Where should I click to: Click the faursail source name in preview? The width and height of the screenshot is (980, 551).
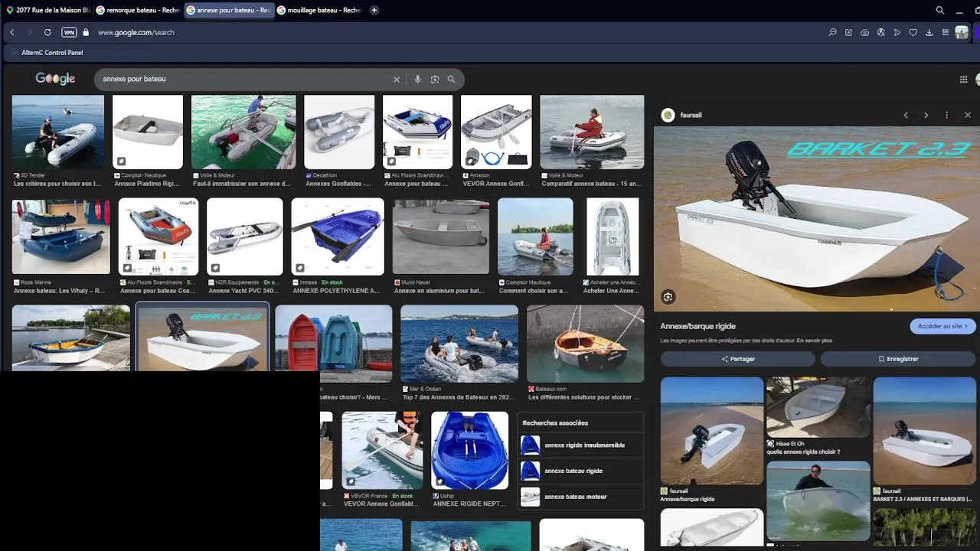691,115
